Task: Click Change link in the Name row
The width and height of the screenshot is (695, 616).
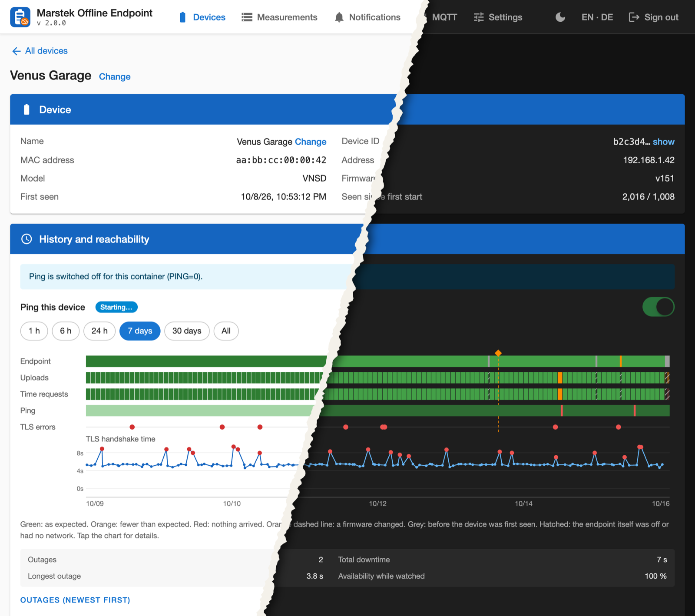Action: (x=311, y=142)
